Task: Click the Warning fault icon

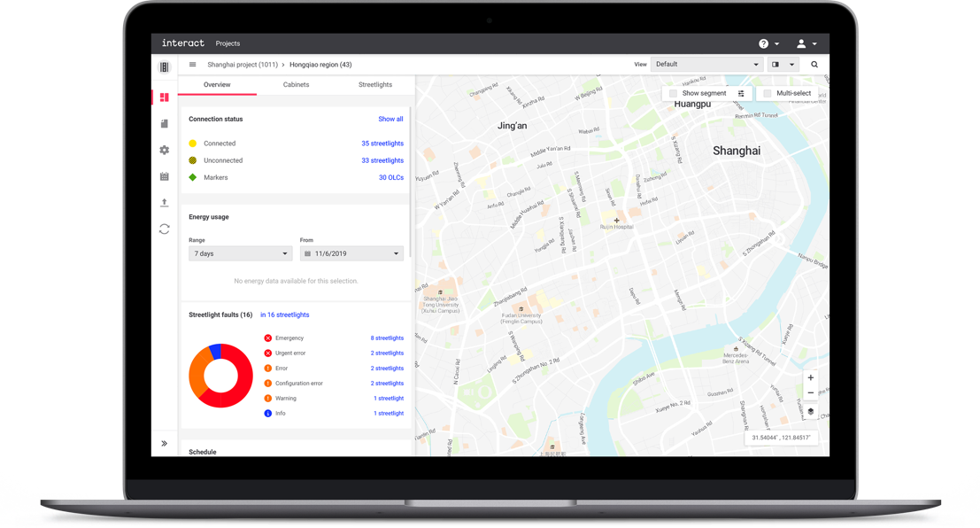Action: click(268, 398)
